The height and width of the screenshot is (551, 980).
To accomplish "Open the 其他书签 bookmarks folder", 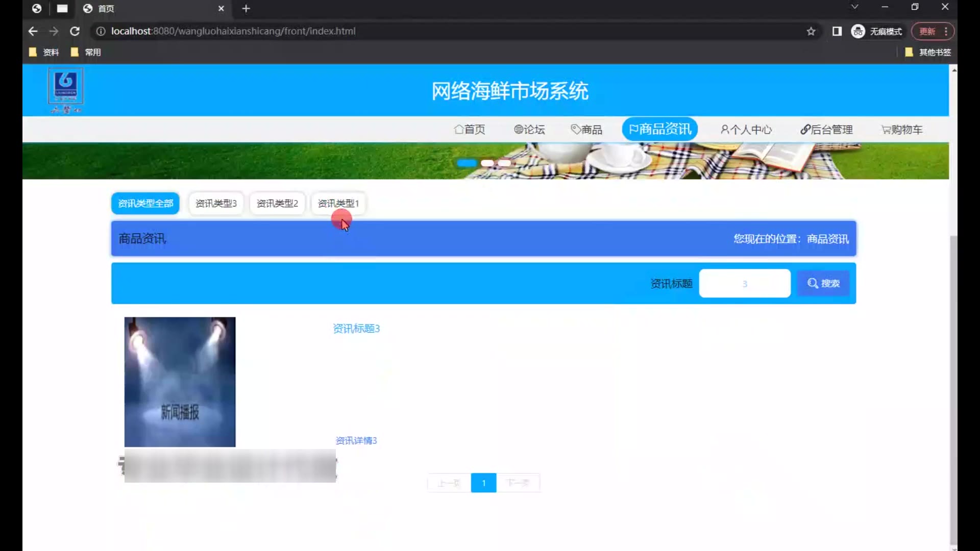I will pos(928,52).
